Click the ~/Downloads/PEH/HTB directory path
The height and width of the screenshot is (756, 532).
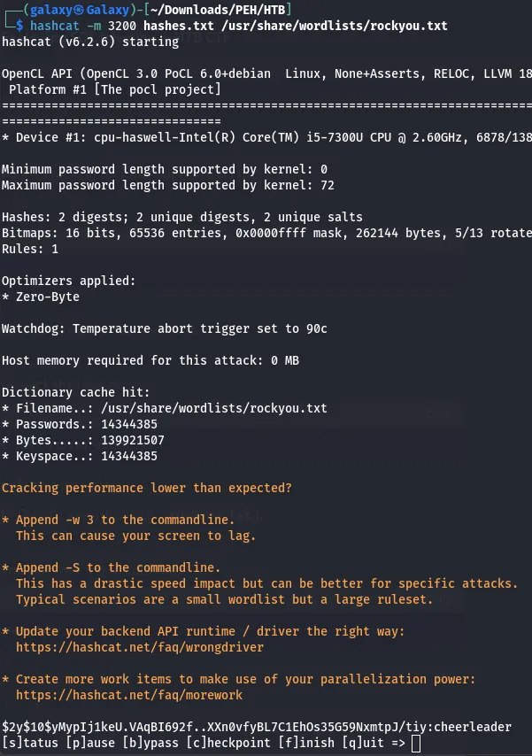click(x=219, y=10)
